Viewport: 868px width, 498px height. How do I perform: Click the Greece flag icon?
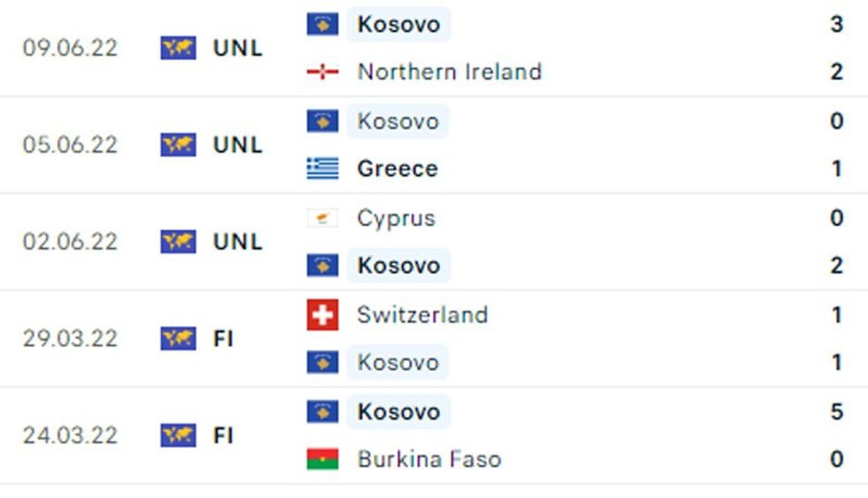click(x=322, y=168)
